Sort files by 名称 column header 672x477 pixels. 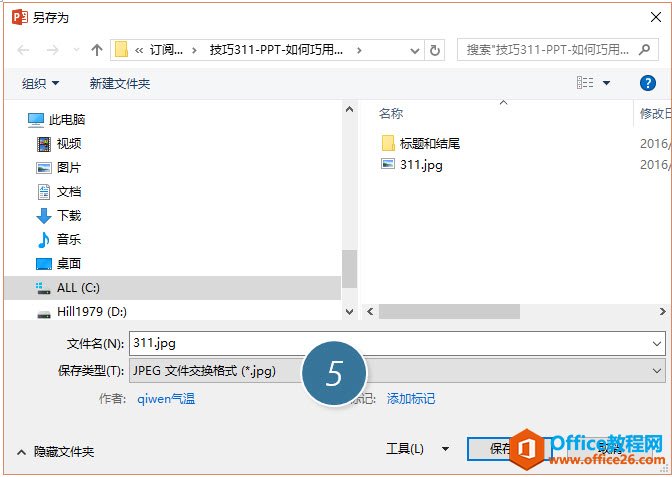pyautogui.click(x=391, y=113)
